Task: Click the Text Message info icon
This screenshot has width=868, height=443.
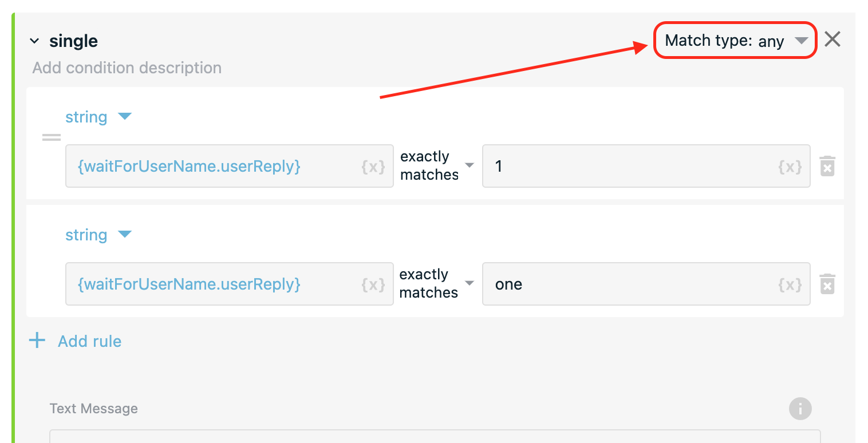Action: click(x=800, y=409)
